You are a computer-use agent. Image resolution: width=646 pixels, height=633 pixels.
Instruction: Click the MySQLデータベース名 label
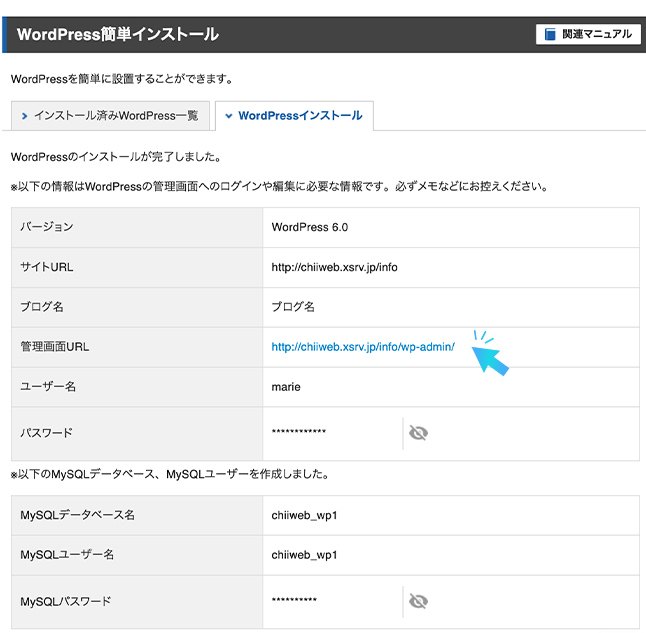[x=77, y=515]
